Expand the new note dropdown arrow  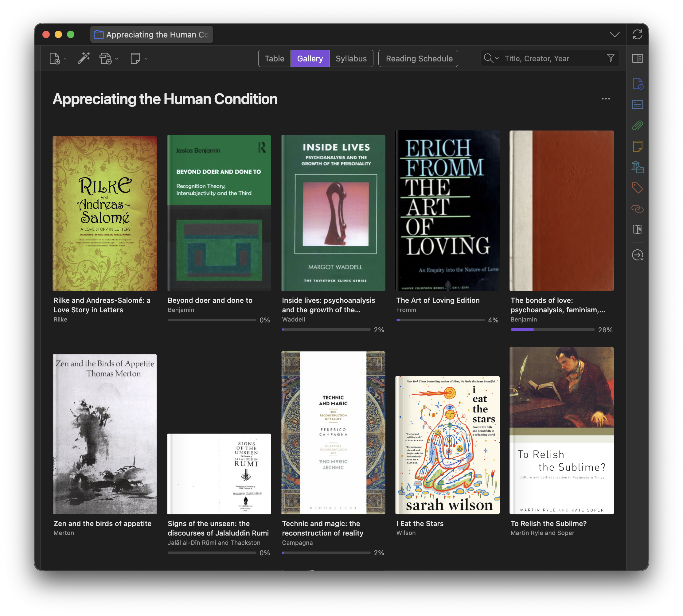click(146, 59)
